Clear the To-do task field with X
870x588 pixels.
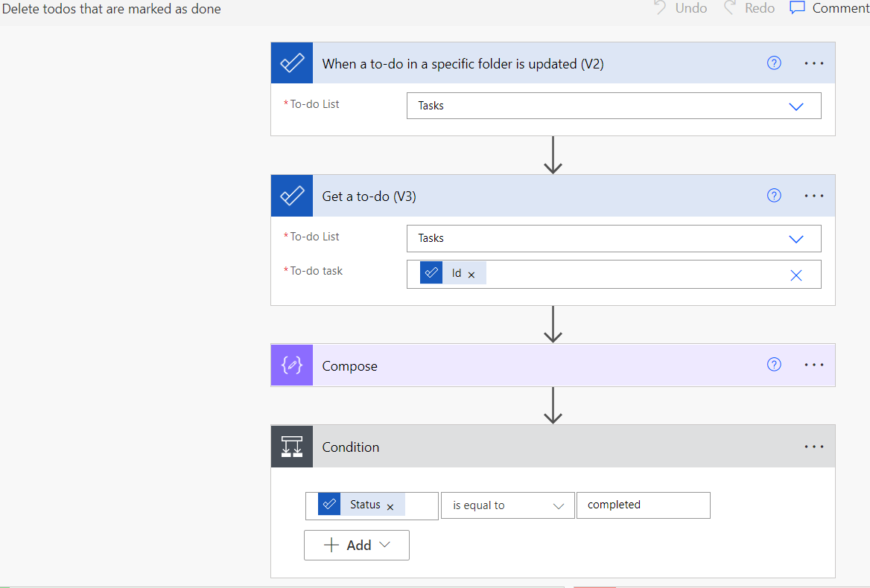coord(796,275)
